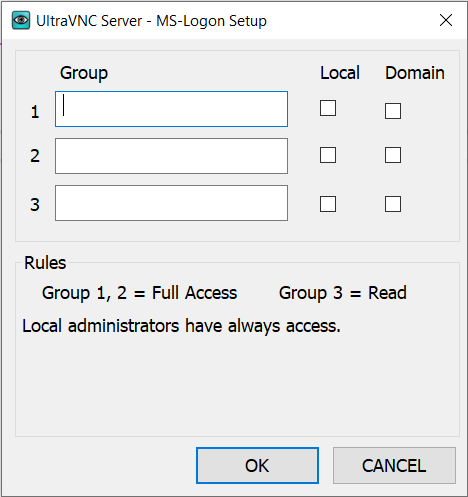Click the 'Group 3 = Read' text
The width and height of the screenshot is (468, 497).
(343, 293)
